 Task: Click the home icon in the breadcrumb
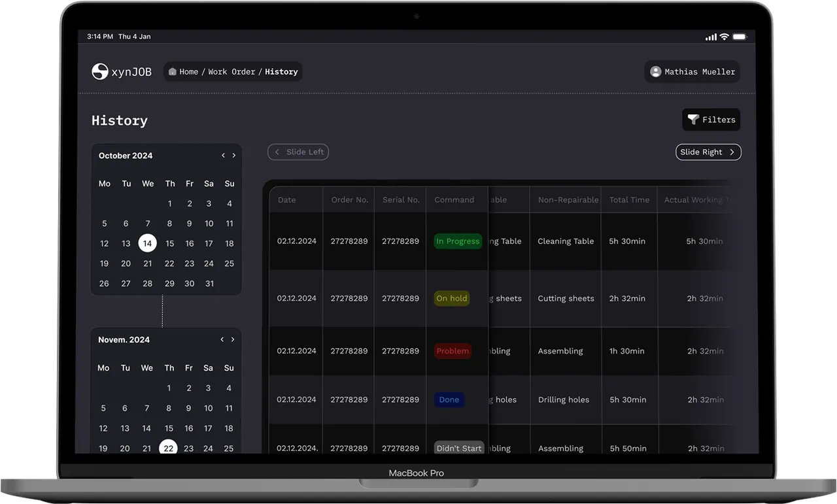[x=171, y=71]
